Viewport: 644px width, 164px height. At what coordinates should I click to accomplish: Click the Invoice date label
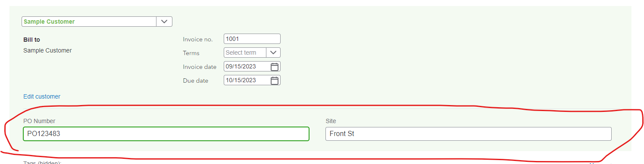coord(200,67)
